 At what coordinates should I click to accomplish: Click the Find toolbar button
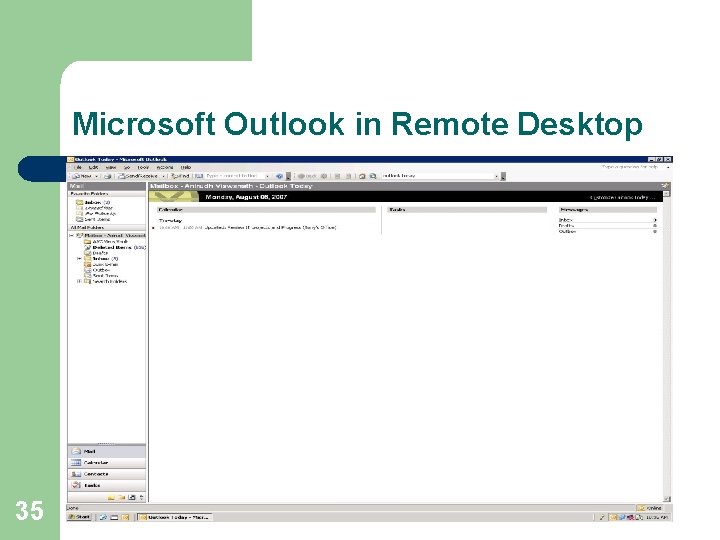(180, 176)
